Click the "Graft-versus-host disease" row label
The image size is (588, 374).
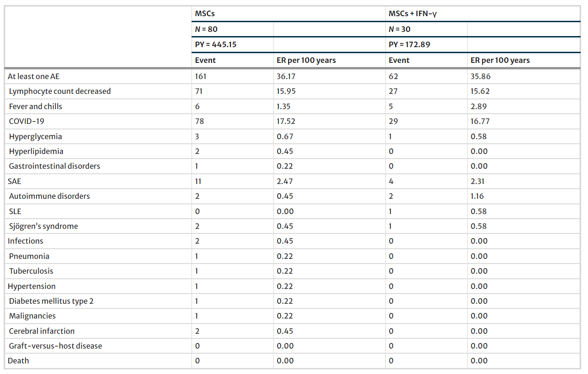pyautogui.click(x=56, y=346)
